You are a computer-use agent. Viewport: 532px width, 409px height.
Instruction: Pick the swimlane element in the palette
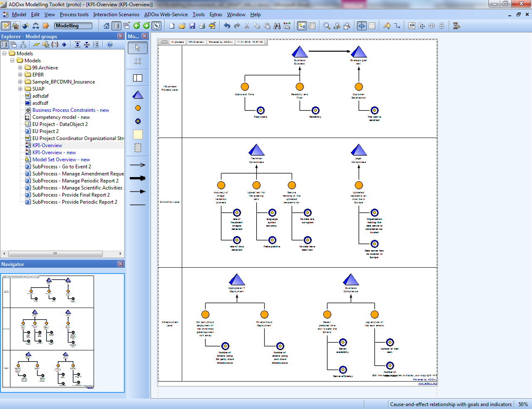coord(138,78)
